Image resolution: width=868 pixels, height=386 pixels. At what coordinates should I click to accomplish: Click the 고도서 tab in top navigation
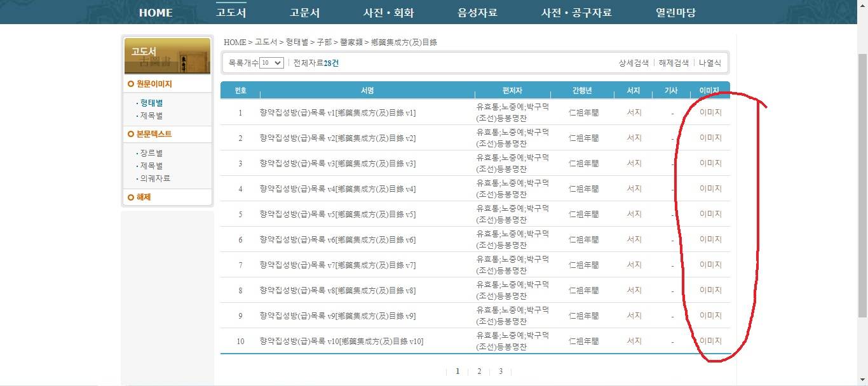(x=231, y=13)
